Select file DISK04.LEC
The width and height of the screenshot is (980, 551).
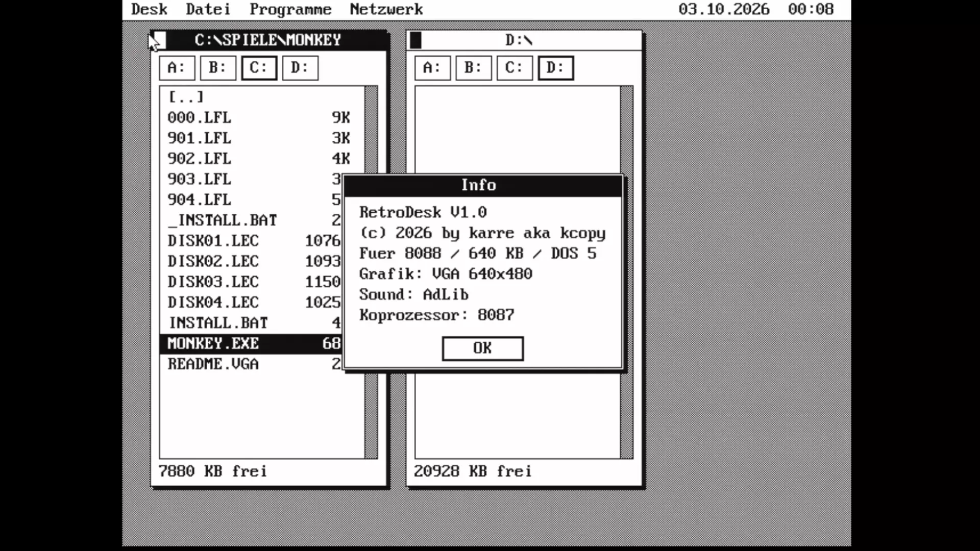(251, 302)
